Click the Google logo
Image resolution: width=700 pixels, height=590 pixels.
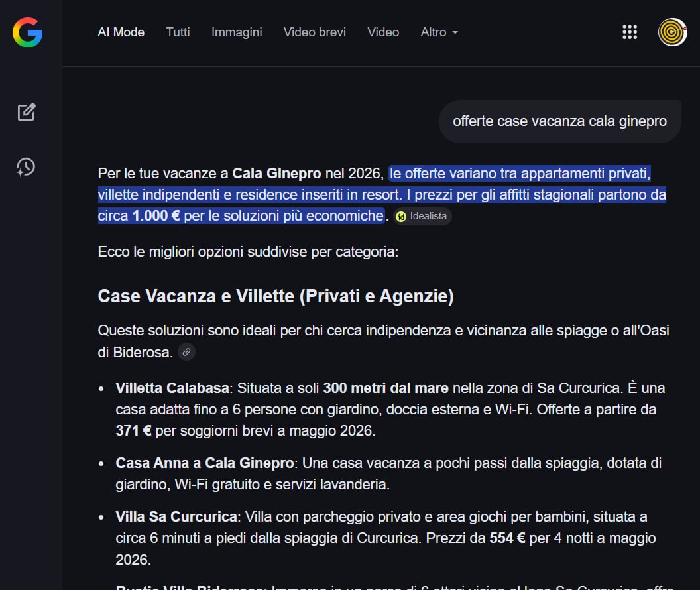(x=27, y=32)
